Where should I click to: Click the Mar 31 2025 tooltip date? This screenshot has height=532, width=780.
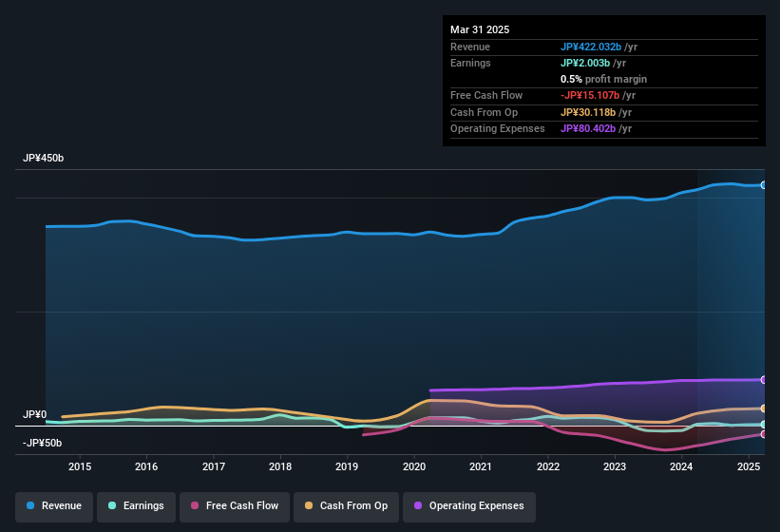pos(480,29)
